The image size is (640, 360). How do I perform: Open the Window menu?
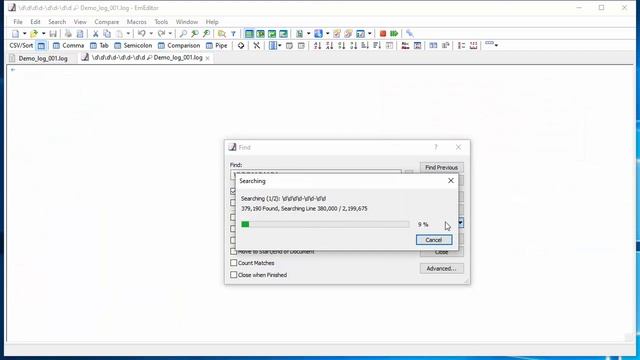point(187,22)
